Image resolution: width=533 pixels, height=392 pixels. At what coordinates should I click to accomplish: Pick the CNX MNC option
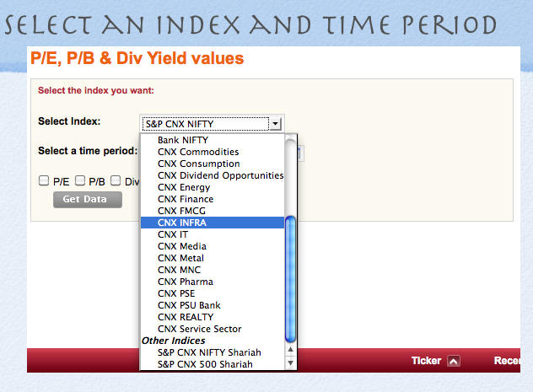coord(213,270)
